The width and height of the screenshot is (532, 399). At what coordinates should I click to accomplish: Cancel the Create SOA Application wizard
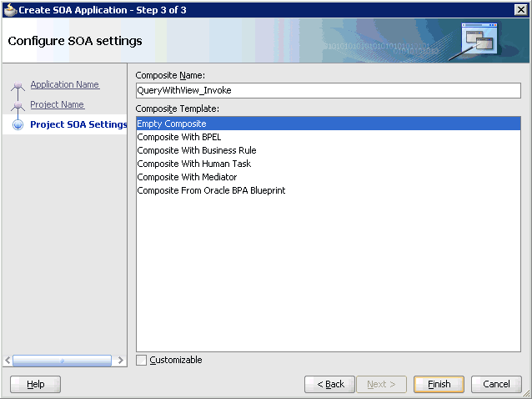(x=496, y=384)
